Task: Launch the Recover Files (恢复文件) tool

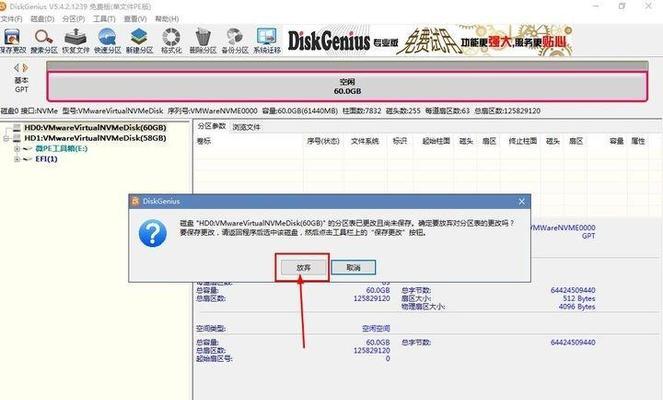Action: tap(76, 41)
